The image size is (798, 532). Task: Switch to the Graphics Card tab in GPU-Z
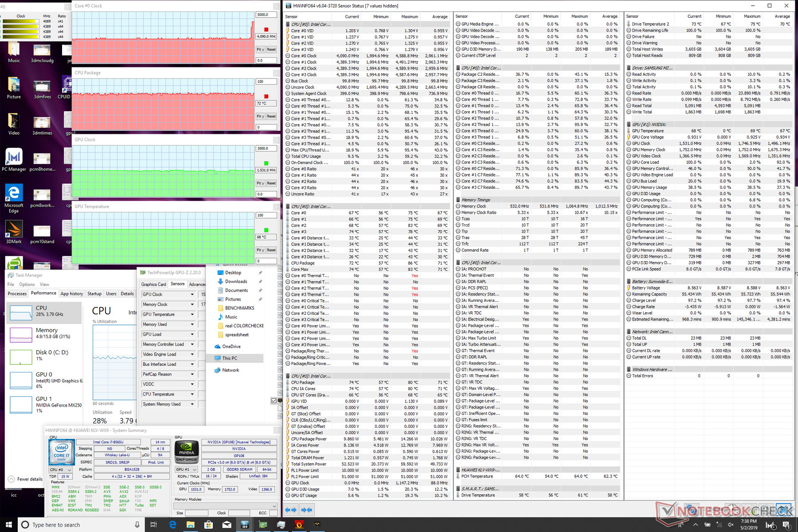(153, 284)
